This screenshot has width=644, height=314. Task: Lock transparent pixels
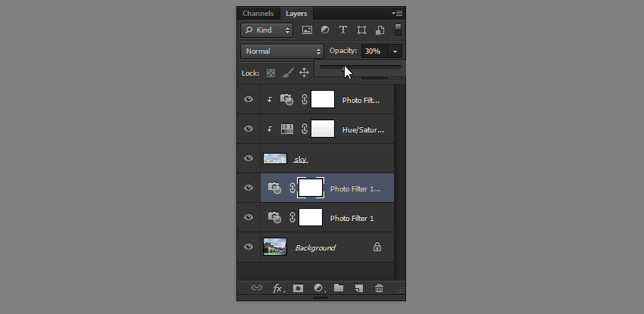270,73
